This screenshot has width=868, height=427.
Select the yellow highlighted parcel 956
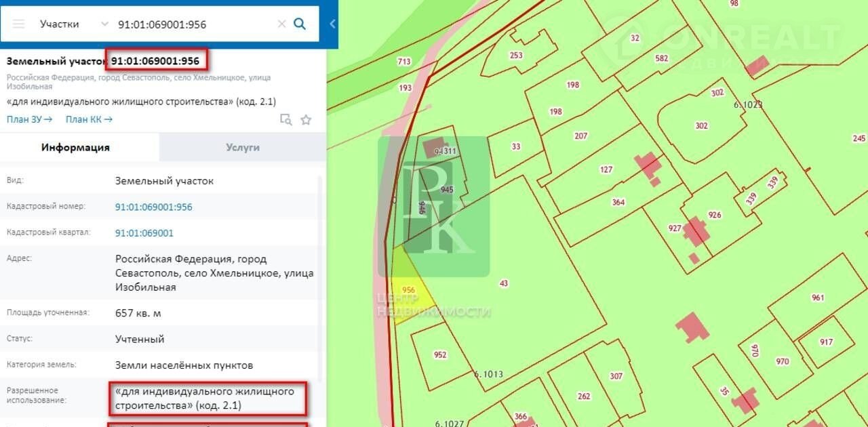tap(410, 291)
